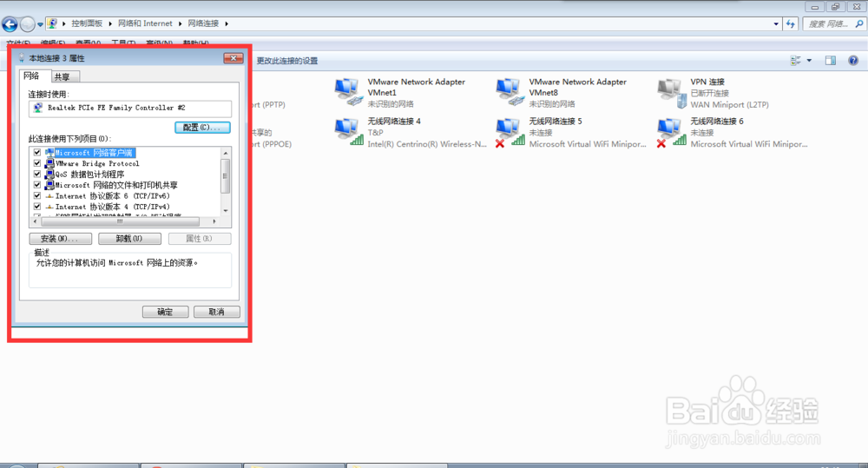Select 网络和 Internet breadcrumb segment
This screenshot has height=468, width=868.
pyautogui.click(x=145, y=23)
